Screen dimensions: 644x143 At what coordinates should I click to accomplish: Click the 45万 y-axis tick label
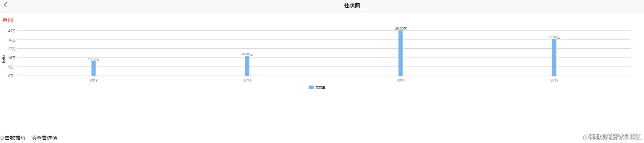tap(12, 31)
